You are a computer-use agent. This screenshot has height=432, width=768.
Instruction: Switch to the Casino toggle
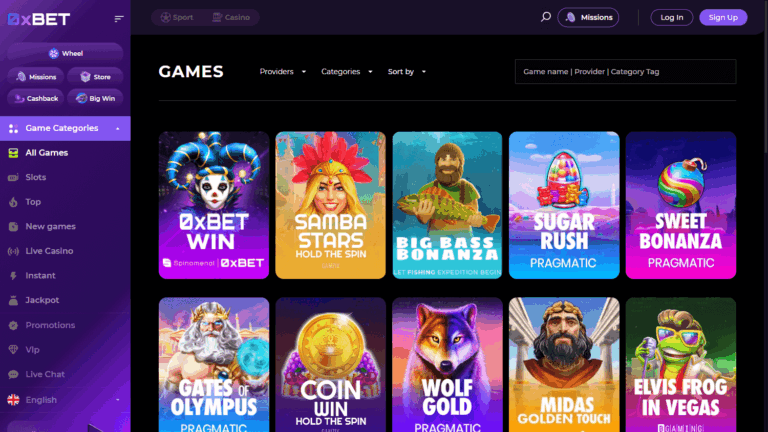231,17
